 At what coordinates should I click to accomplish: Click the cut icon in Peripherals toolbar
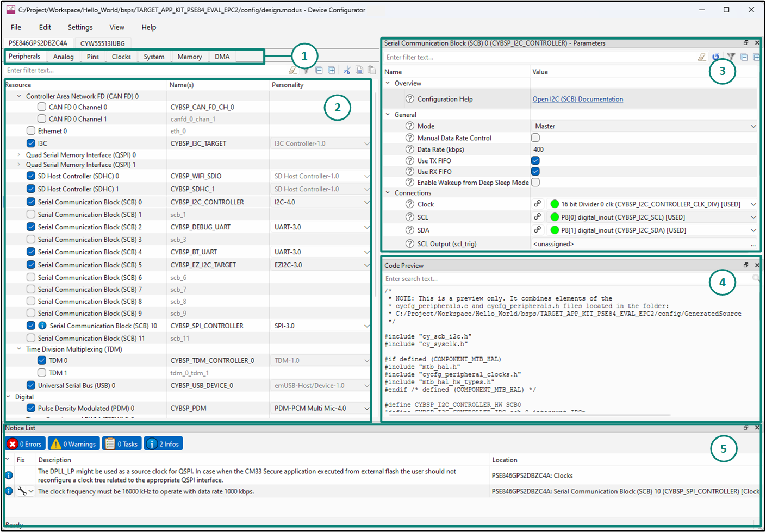click(346, 70)
